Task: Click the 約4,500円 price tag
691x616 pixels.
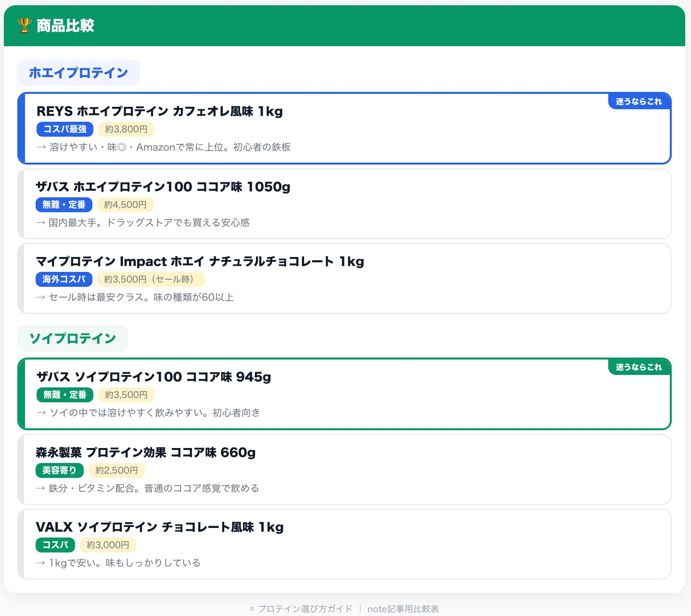Action: [x=125, y=205]
